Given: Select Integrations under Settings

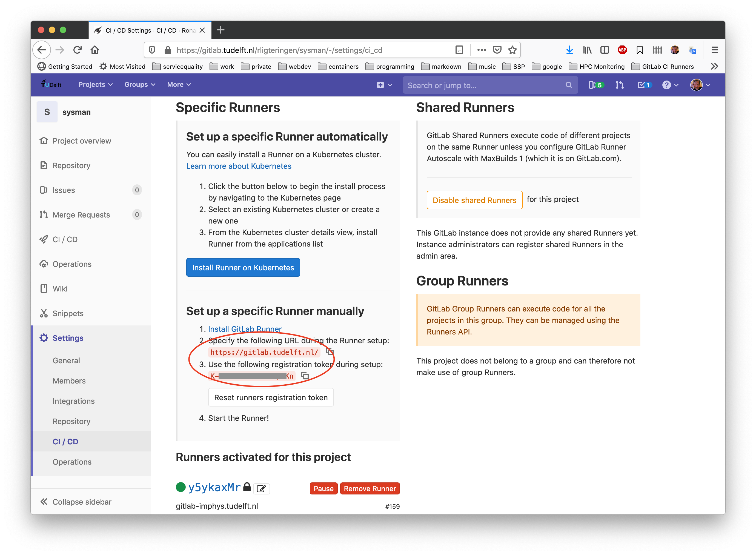Looking at the screenshot, I should pos(74,401).
